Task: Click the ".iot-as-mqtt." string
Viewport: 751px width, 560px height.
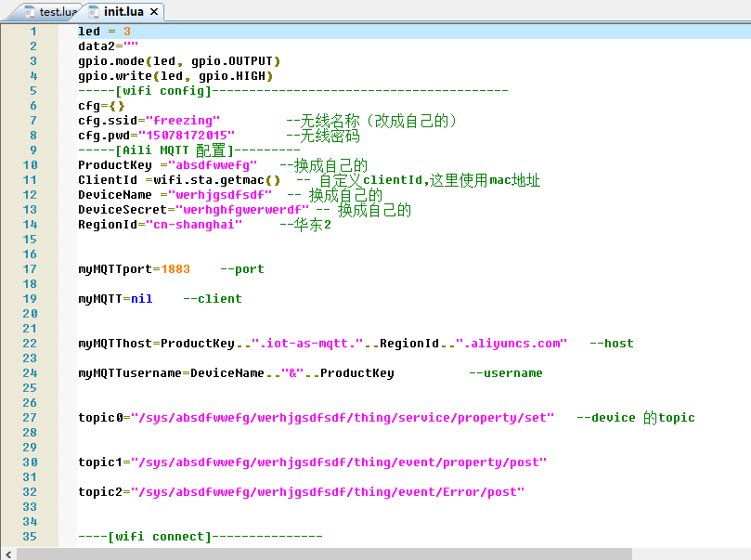Action: pos(307,344)
